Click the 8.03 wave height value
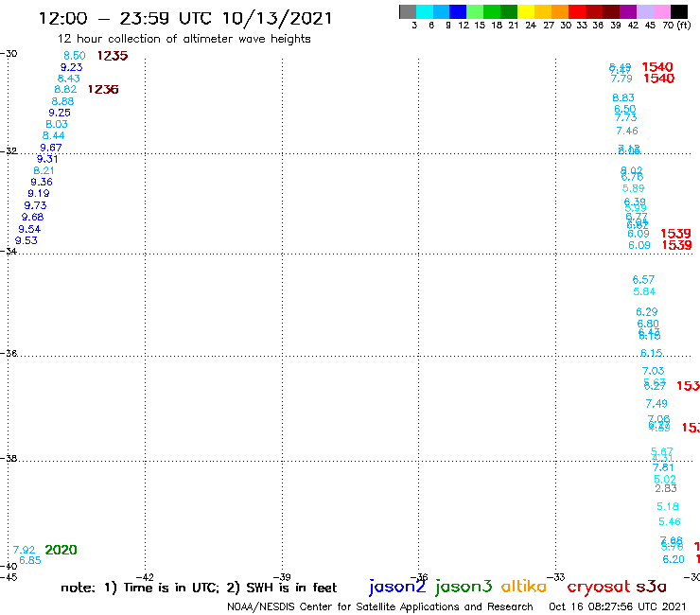700x615 pixels. tap(57, 124)
